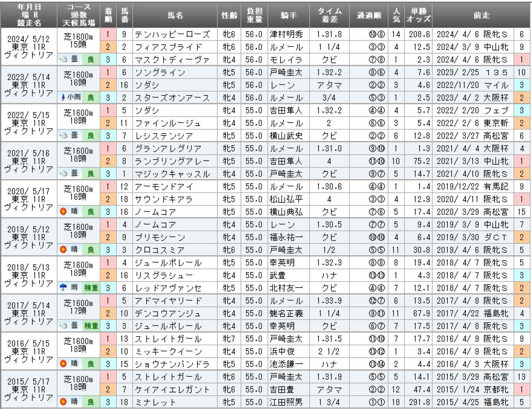Click odds value 291.8
Viewport: 532px width, 409px height.
(420, 402)
